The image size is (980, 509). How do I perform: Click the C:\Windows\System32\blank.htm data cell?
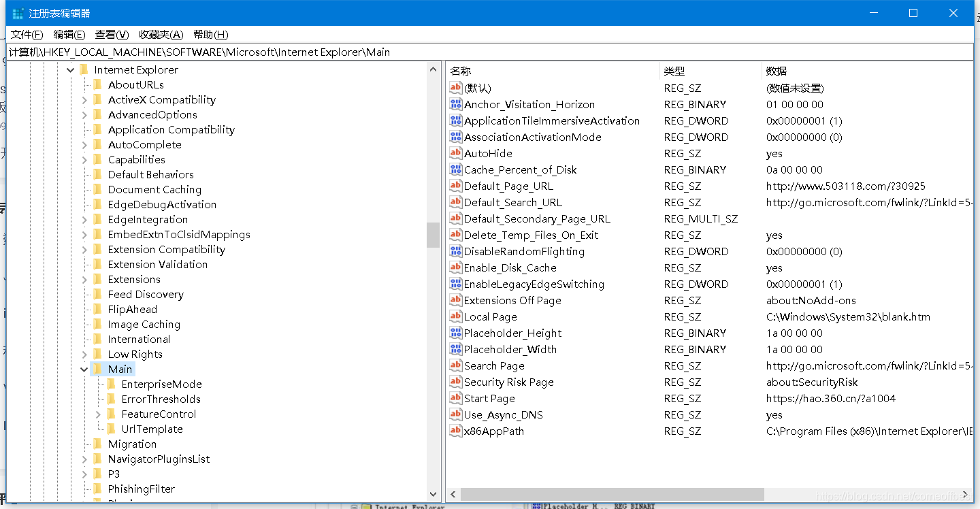(x=848, y=316)
